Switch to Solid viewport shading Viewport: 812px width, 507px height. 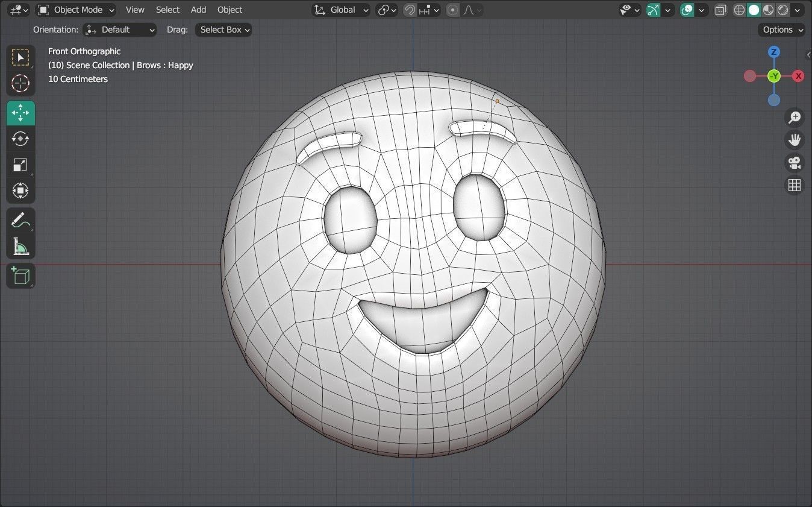point(754,10)
